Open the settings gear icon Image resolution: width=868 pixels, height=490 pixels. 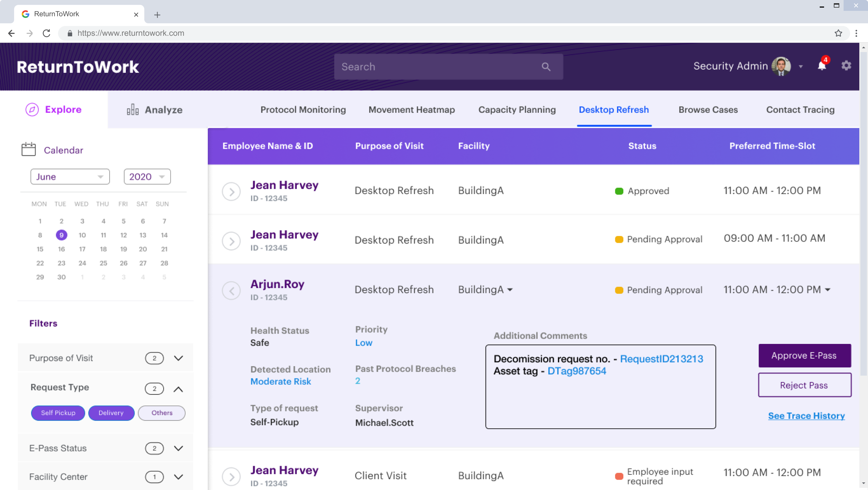[x=846, y=66]
